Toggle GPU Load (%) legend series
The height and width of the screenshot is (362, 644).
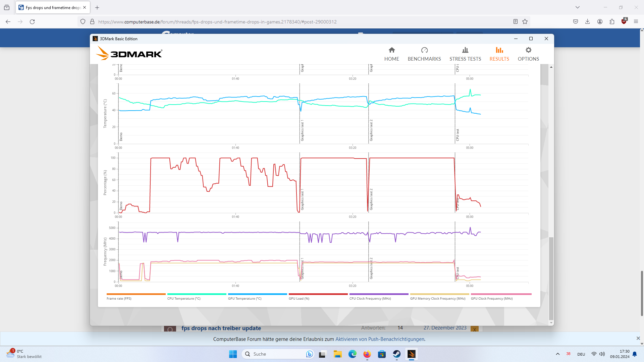click(x=299, y=298)
